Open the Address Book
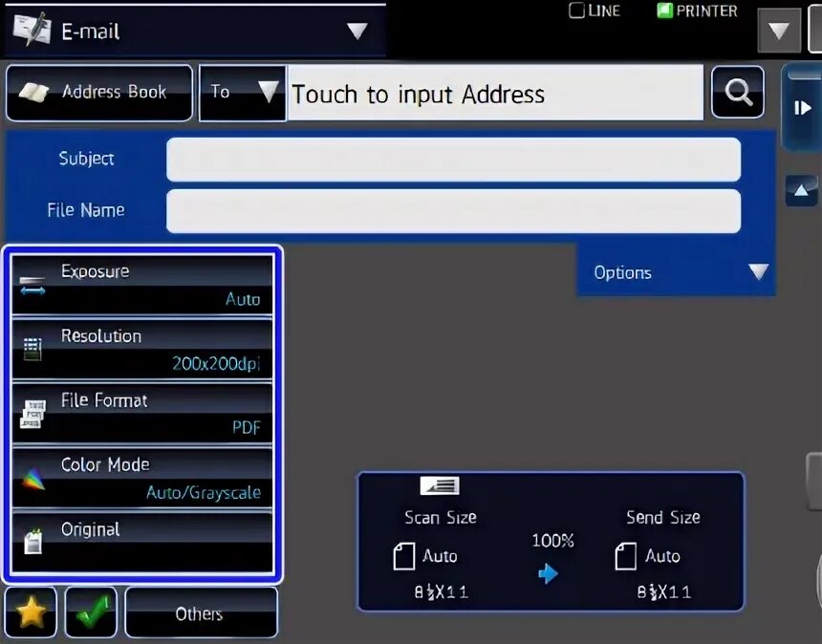The width and height of the screenshot is (822, 644). (98, 93)
